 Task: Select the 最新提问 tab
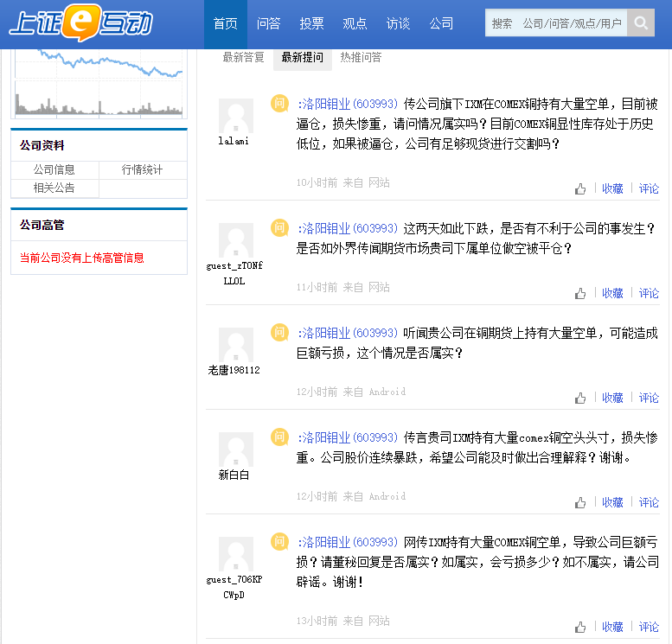[x=303, y=57]
